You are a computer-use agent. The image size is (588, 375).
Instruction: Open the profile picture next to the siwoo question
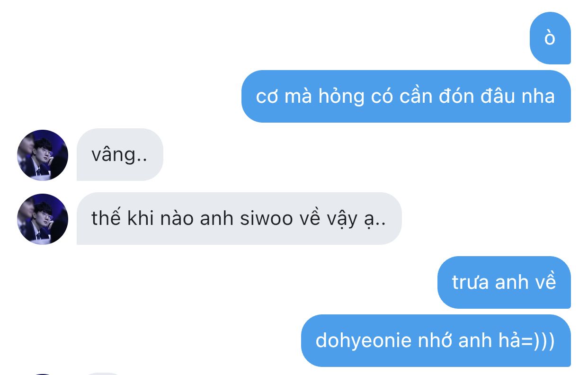[43, 219]
